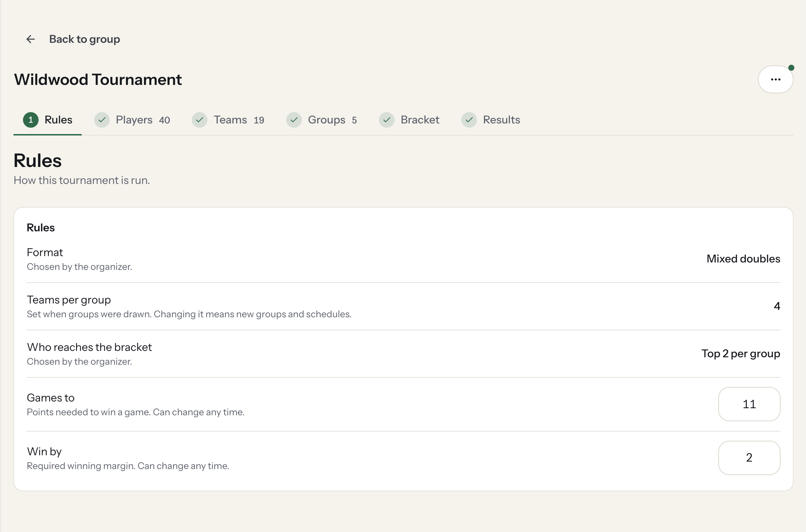Screen dimensions: 806x532
Task: Click the Groups count 5
Action: pyautogui.click(x=354, y=120)
